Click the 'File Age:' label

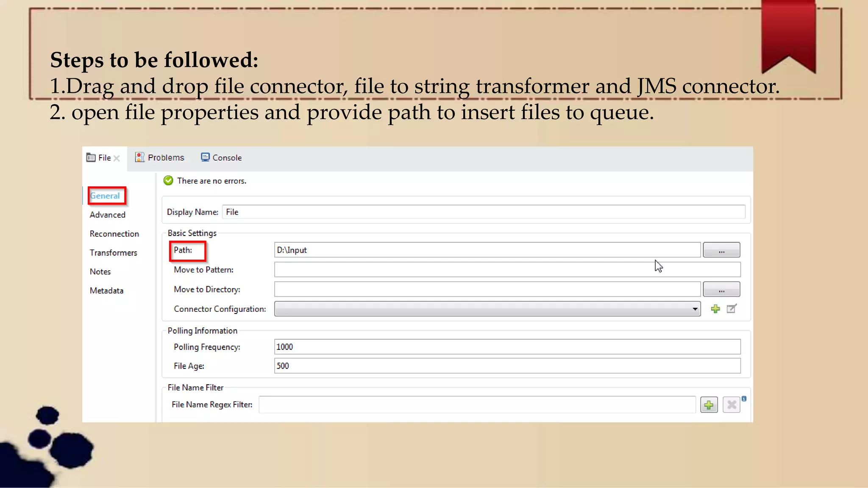click(x=189, y=366)
